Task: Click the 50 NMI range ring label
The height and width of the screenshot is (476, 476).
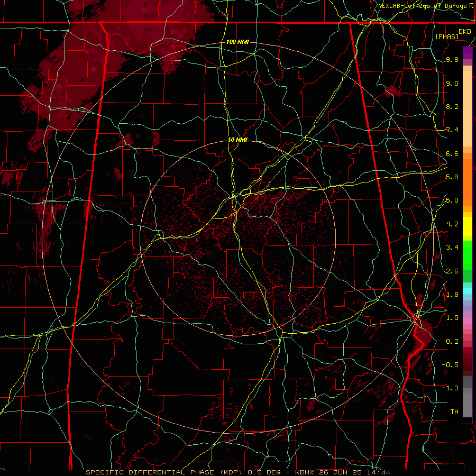Action: (x=237, y=140)
